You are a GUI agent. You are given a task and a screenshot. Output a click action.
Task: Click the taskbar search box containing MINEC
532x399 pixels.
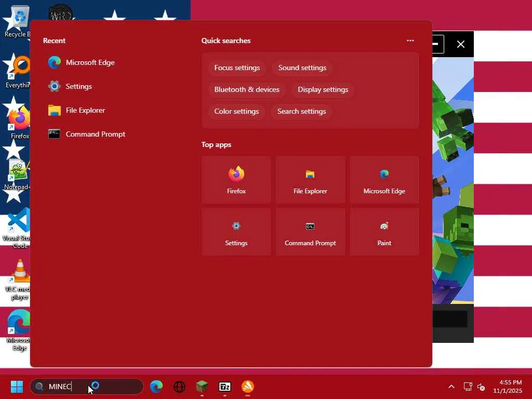pos(87,387)
